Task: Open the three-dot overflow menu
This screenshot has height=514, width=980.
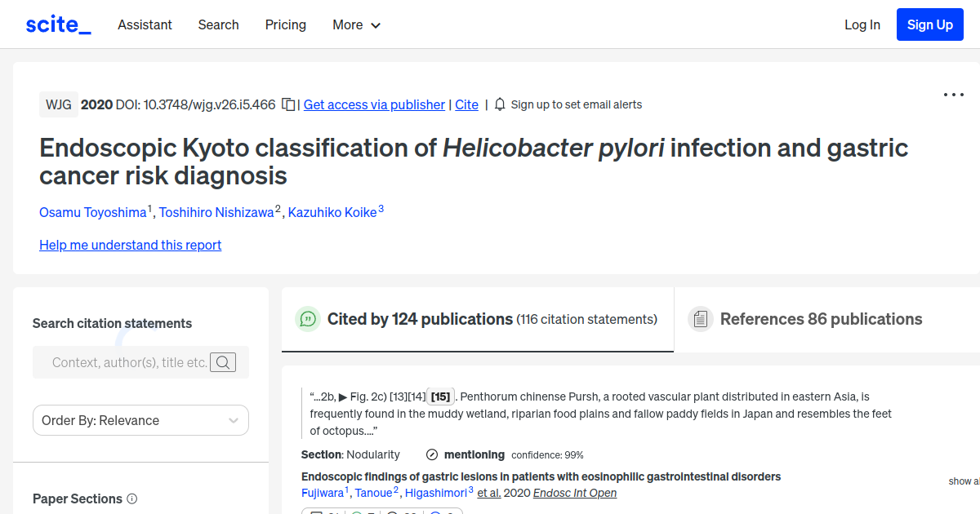Action: point(953,95)
